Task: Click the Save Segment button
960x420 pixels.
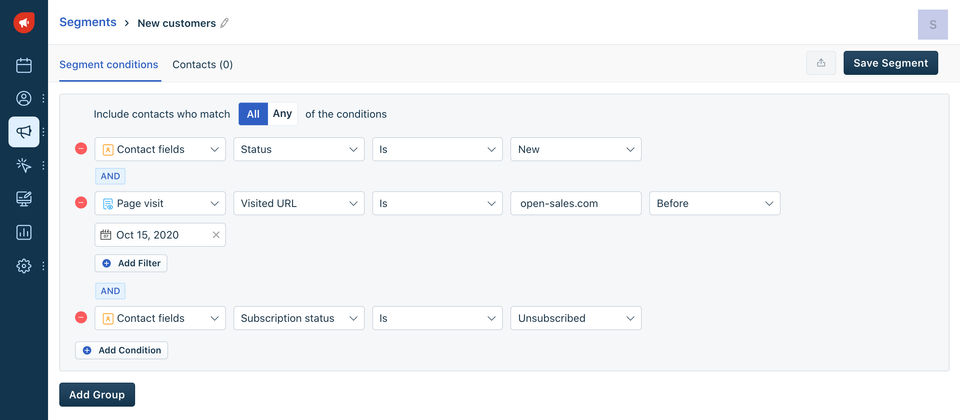Action: 890,63
